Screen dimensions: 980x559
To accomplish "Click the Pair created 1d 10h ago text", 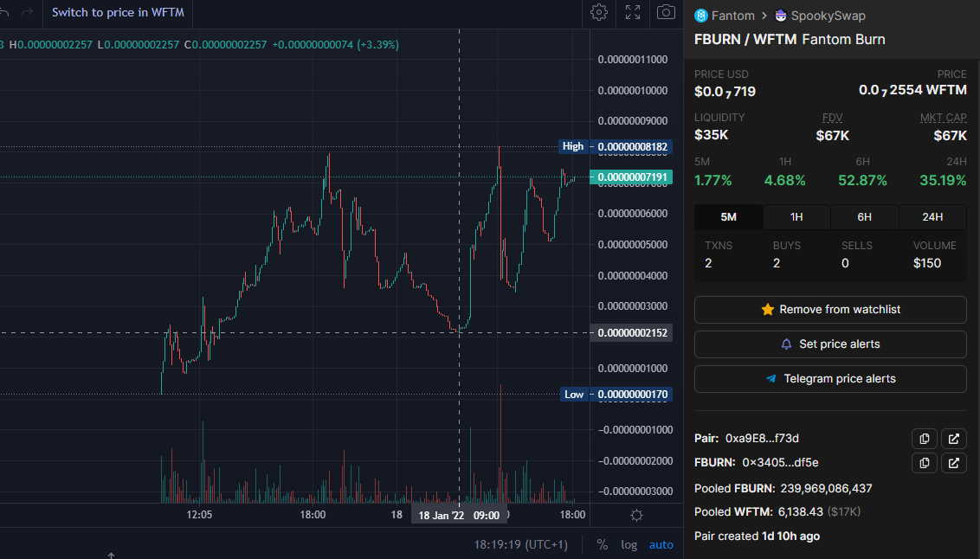I will (x=757, y=536).
